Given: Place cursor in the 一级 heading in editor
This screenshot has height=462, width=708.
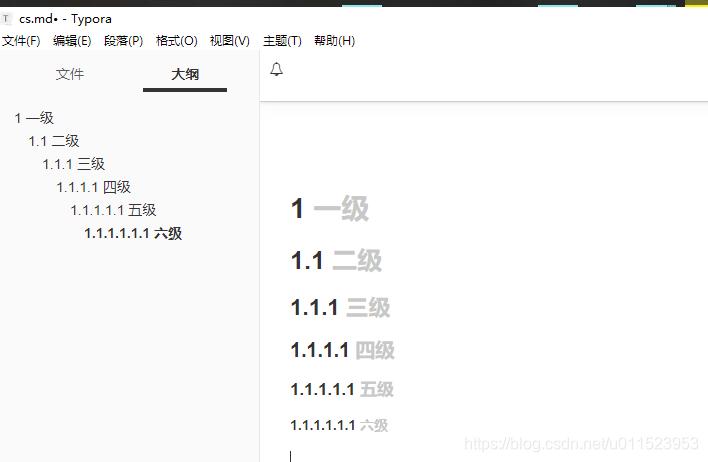Looking at the screenshot, I should tap(330, 209).
